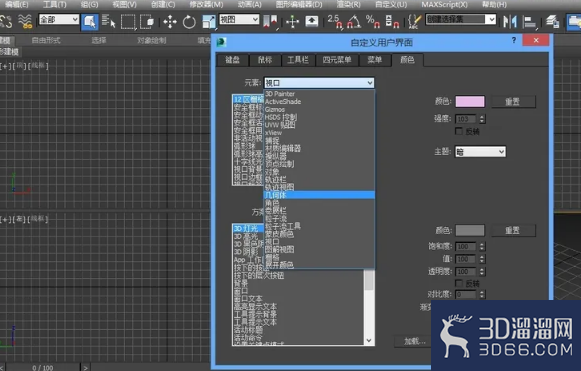This screenshot has width=581, height=371.
Task: Activate the Select and Rotate tool
Action: [189, 21]
